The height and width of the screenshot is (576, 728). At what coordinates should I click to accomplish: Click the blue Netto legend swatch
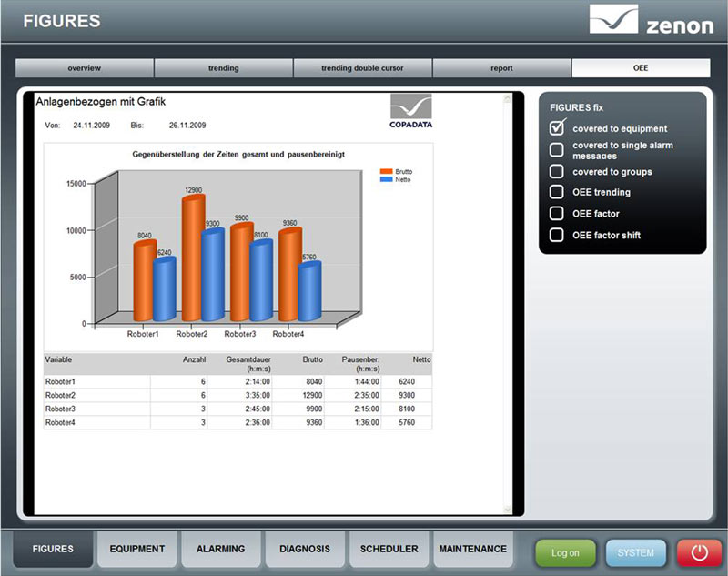tap(387, 179)
